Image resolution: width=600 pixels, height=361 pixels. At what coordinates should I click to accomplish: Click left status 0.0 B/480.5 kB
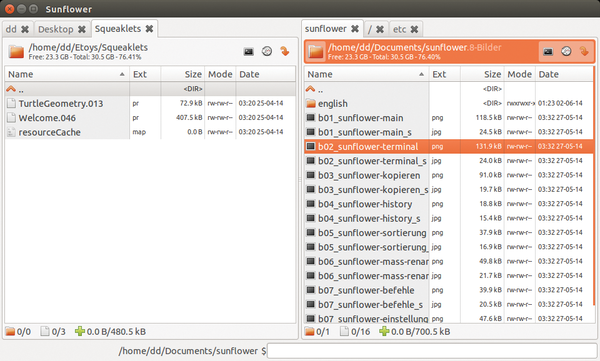tap(116, 332)
